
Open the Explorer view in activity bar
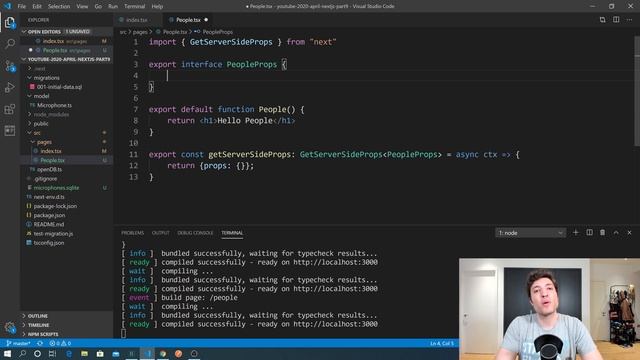coord(10,22)
